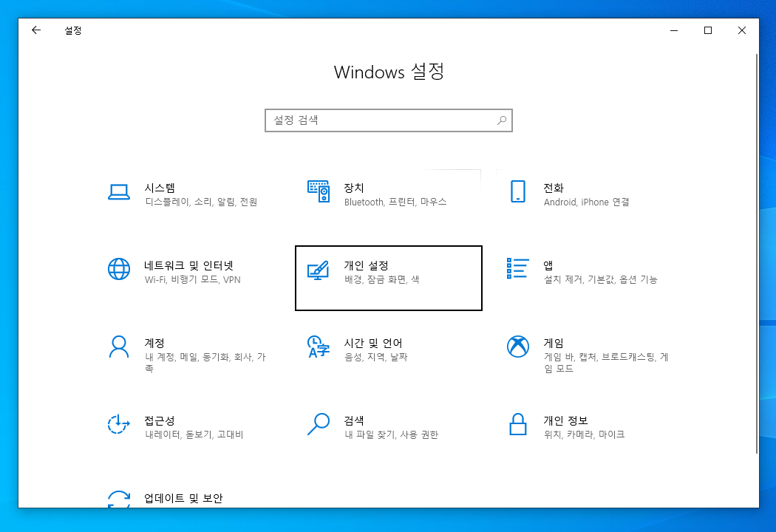
Task: Maximize the 설정 window
Action: [708, 30]
